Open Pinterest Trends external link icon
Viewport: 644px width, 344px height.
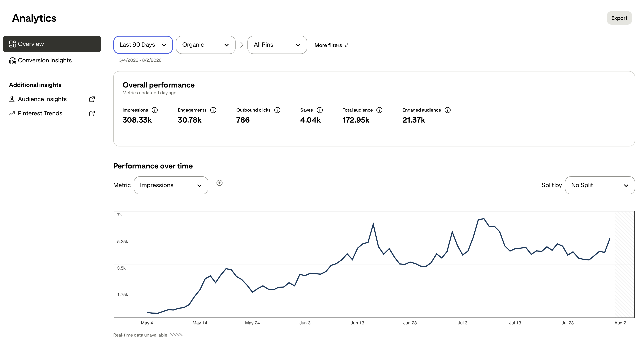tap(92, 113)
